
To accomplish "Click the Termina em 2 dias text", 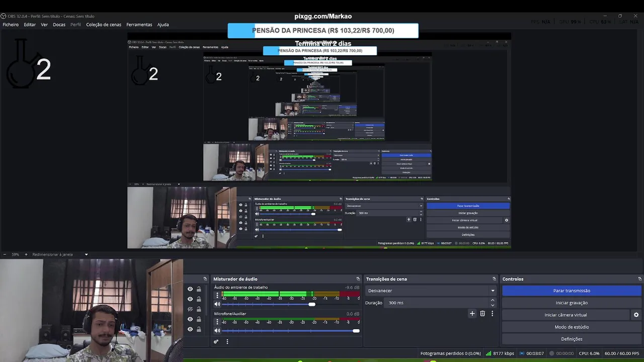I will pyautogui.click(x=323, y=44).
